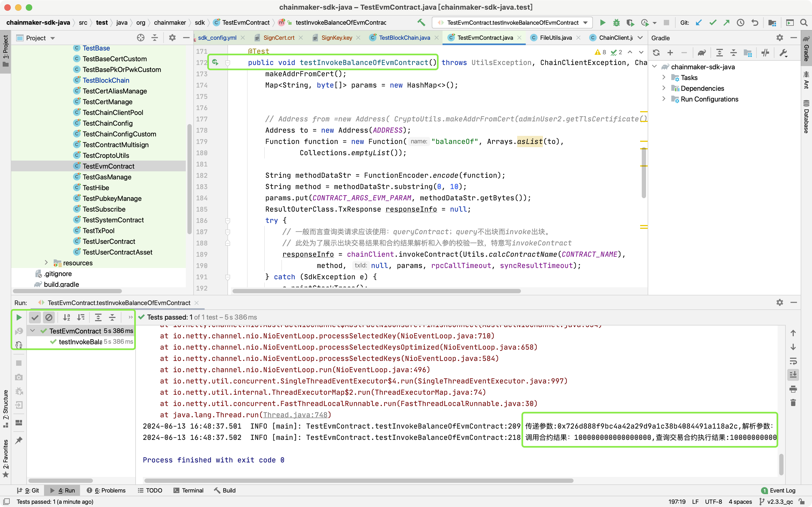This screenshot has height=507, width=812.
Task: Toggle scroll to end of console output
Action: [793, 375]
